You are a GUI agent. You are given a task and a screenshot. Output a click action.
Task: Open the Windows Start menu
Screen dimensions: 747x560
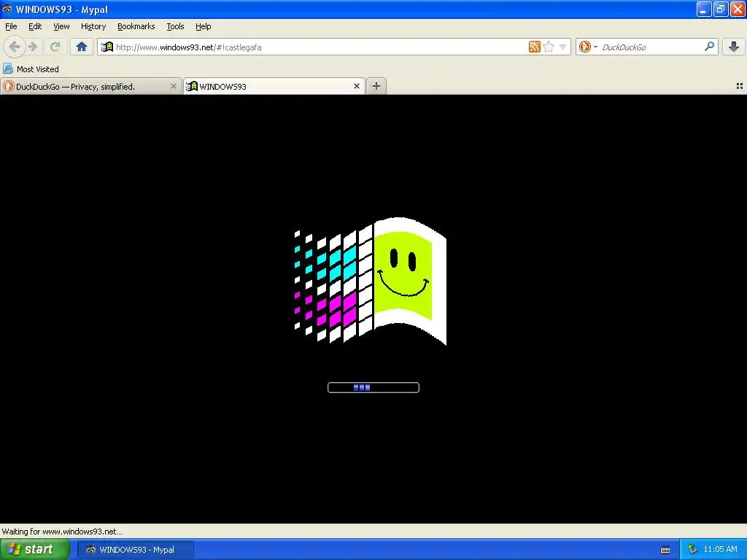click(34, 550)
